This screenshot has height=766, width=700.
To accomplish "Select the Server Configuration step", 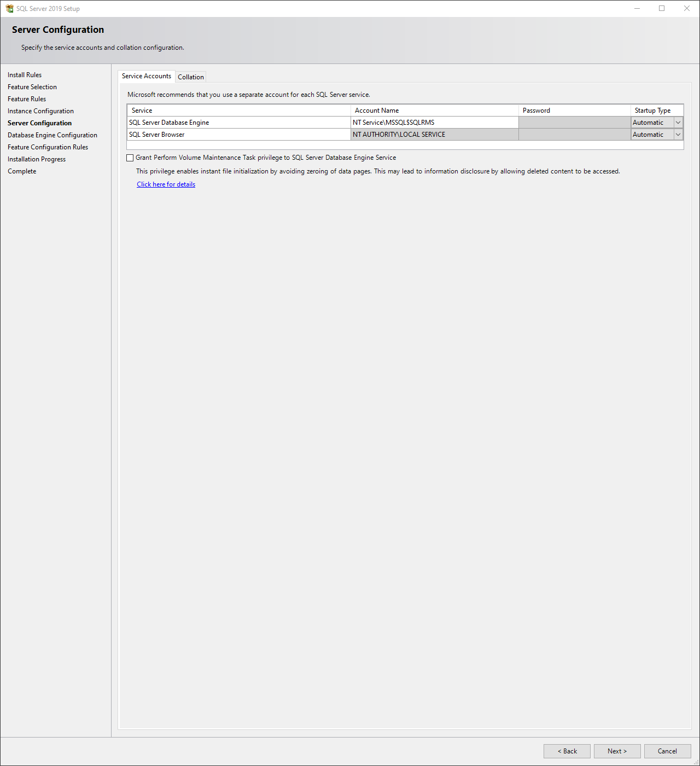I will (x=39, y=123).
